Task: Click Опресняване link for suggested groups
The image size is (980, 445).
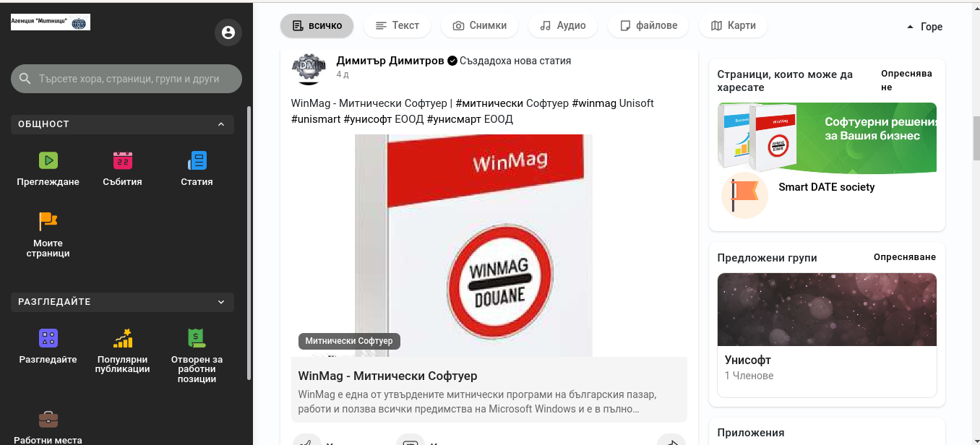Action: tap(904, 257)
